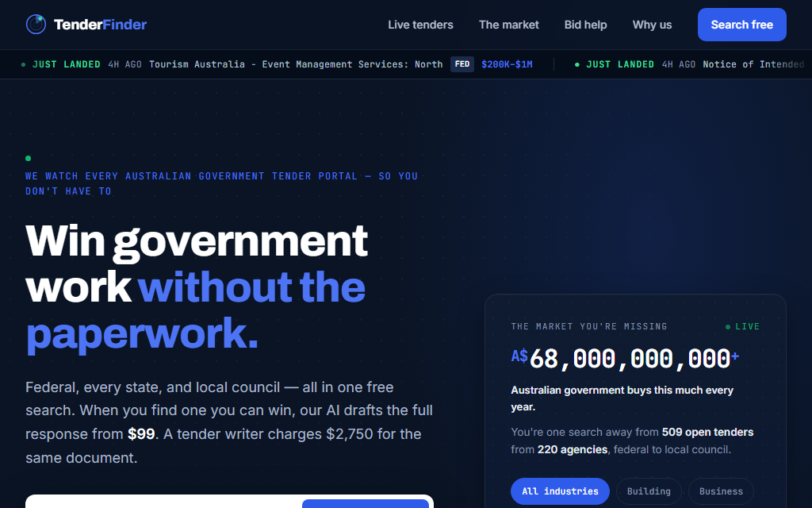Viewport: 812px width, 508px height.
Task: Select the Why us nav item
Action: point(652,25)
